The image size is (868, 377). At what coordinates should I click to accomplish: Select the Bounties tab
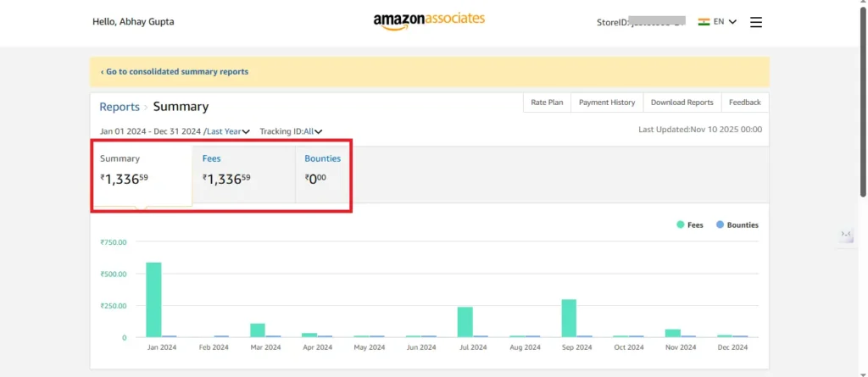pyautogui.click(x=323, y=175)
